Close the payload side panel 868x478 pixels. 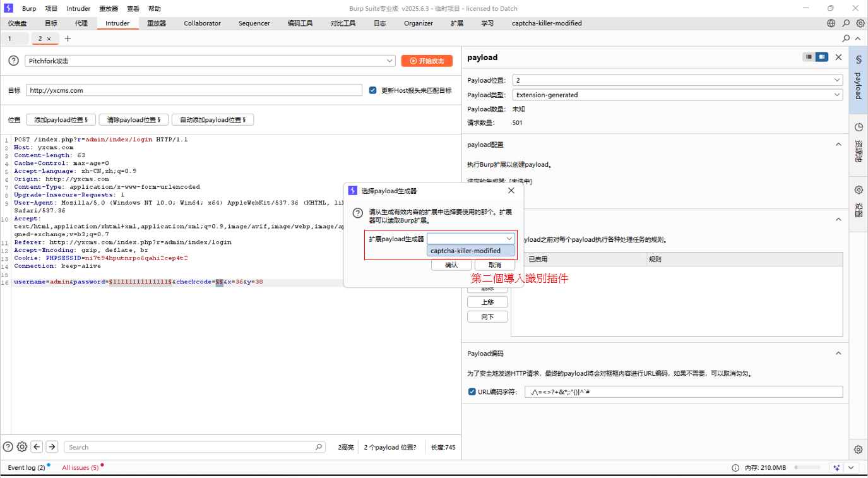point(838,57)
